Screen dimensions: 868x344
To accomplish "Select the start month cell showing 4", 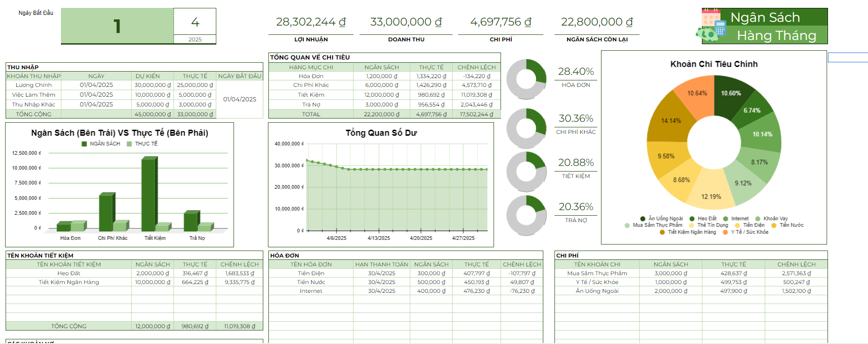I will click(195, 22).
